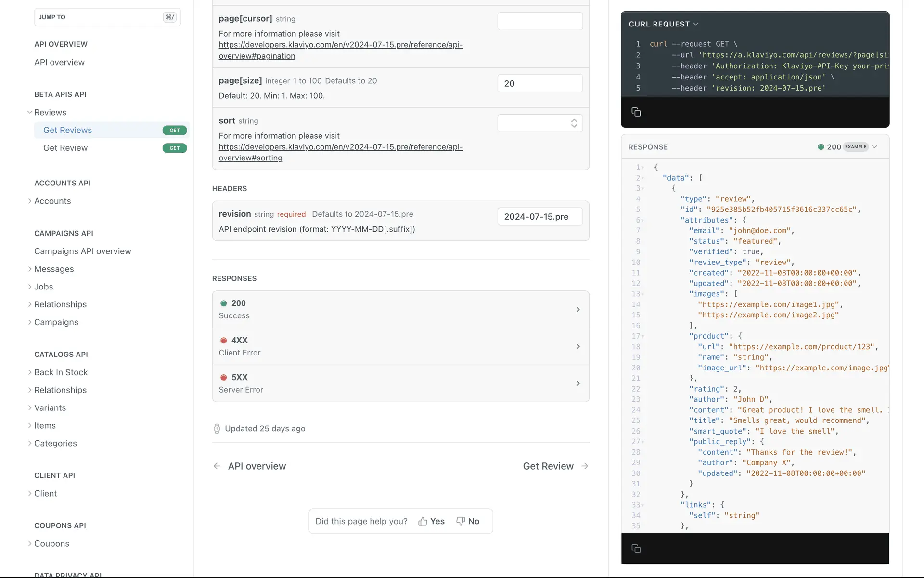This screenshot has height=578, width=924.
Task: Open the sort parameter dropdown
Action: (x=540, y=123)
